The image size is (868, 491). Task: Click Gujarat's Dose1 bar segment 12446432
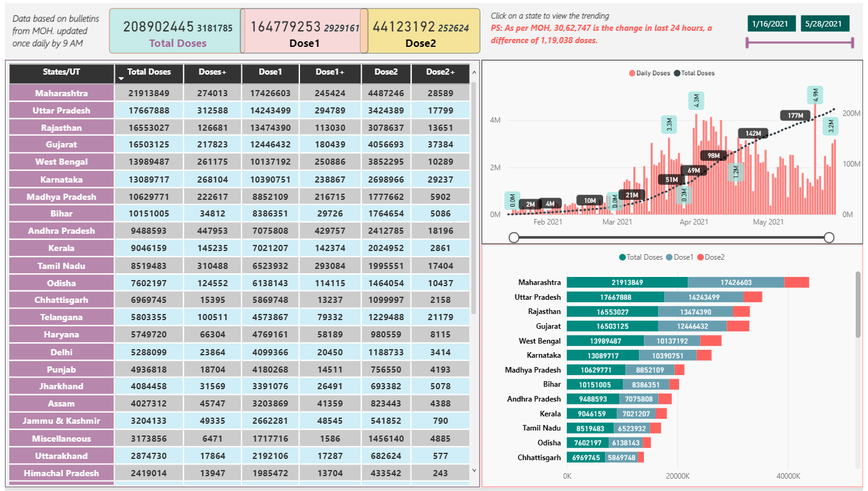coord(693,326)
